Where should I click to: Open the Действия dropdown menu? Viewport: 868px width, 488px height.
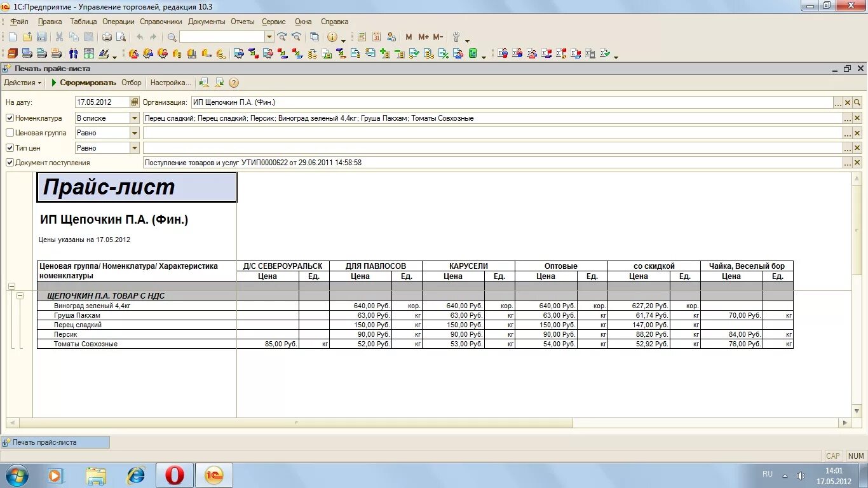point(23,83)
